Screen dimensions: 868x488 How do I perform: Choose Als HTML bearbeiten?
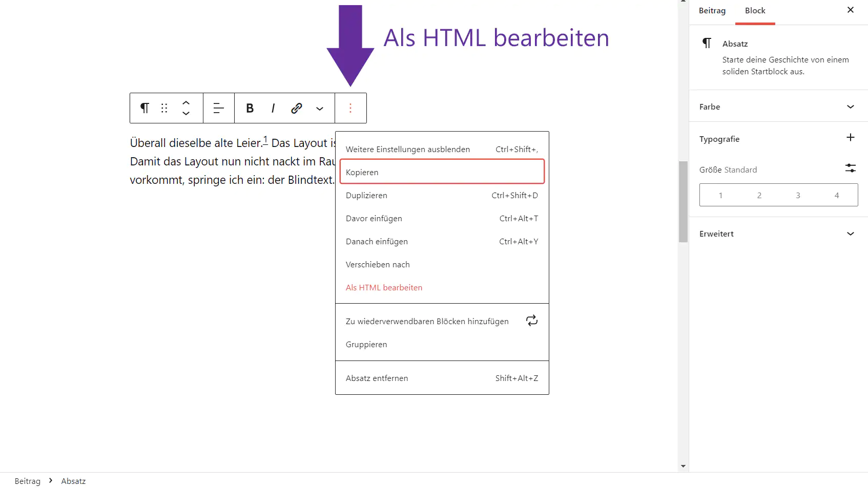(442, 287)
